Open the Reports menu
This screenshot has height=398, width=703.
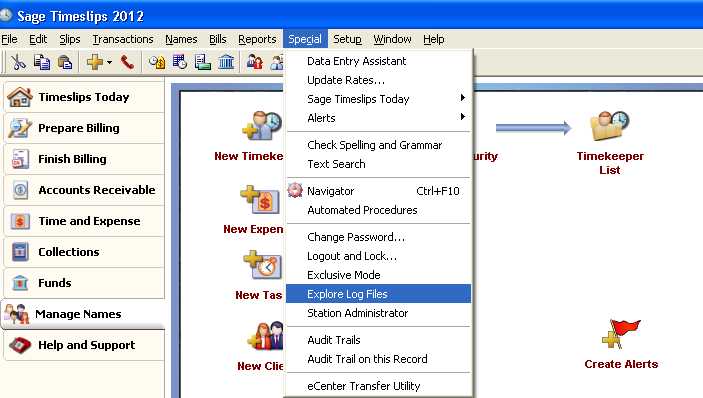(257, 39)
